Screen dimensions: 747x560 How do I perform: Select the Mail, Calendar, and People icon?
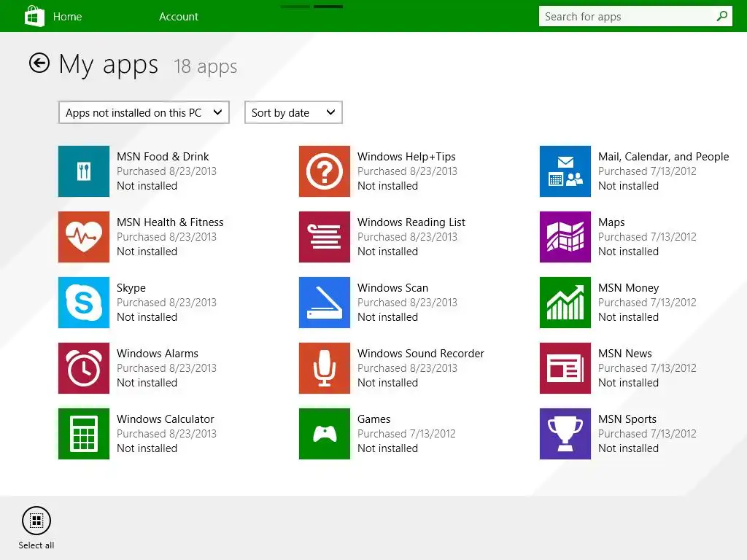(x=565, y=171)
